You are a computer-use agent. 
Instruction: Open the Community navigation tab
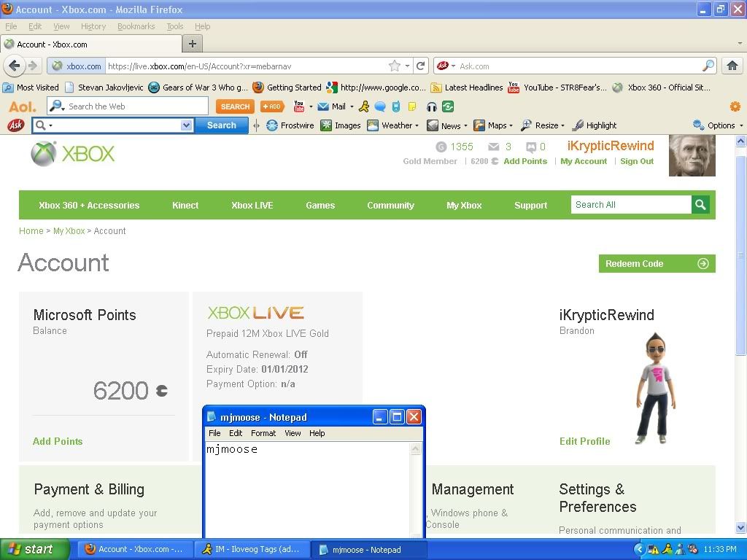coord(391,205)
